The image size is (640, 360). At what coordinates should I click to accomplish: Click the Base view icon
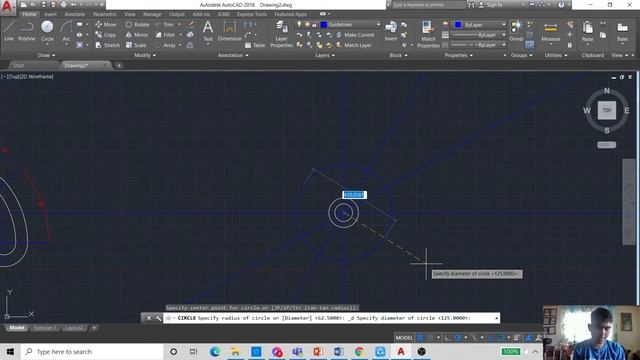(x=622, y=32)
